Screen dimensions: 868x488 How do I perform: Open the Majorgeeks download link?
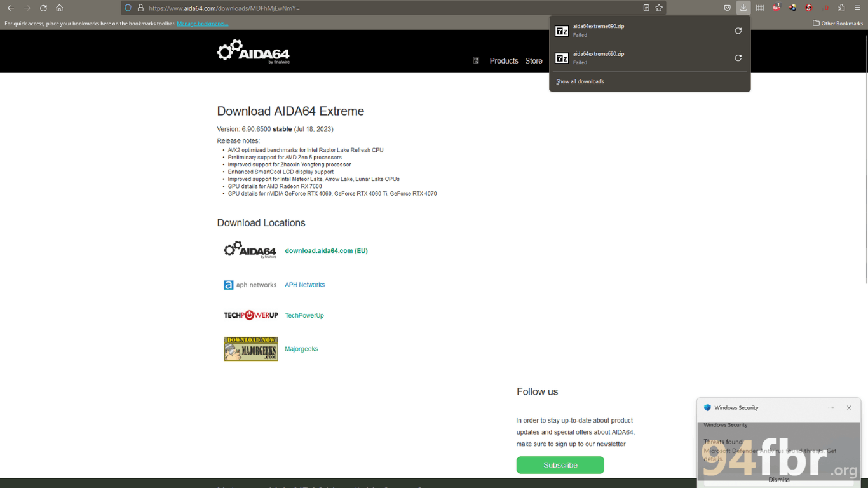tap(301, 349)
